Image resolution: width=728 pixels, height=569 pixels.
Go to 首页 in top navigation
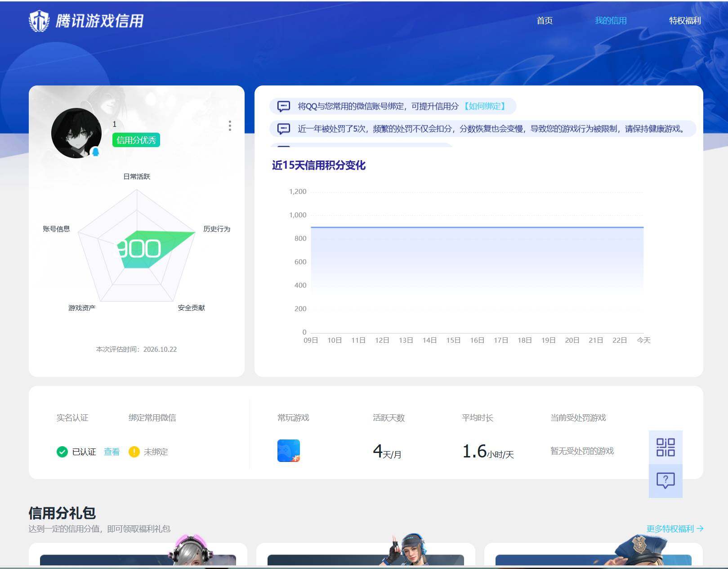(x=545, y=21)
